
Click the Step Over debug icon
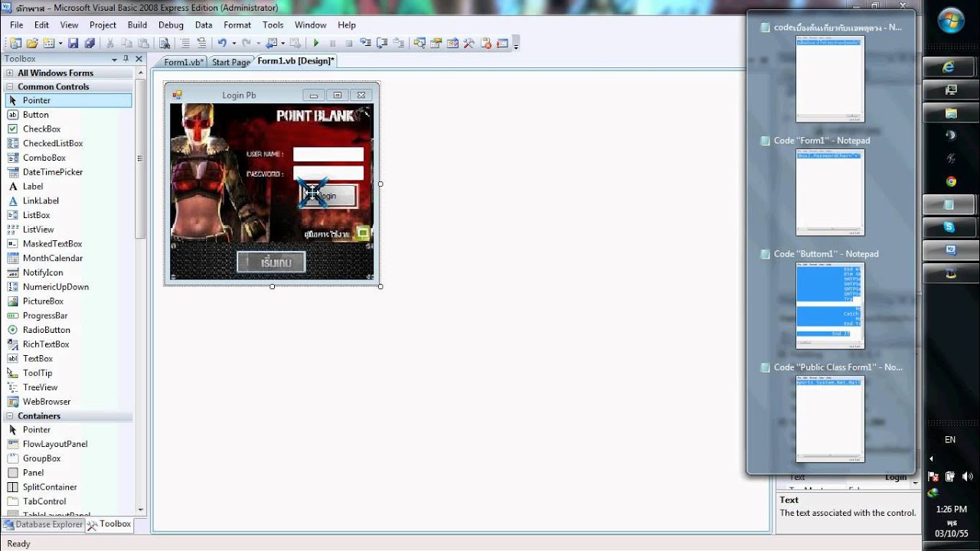click(x=382, y=44)
